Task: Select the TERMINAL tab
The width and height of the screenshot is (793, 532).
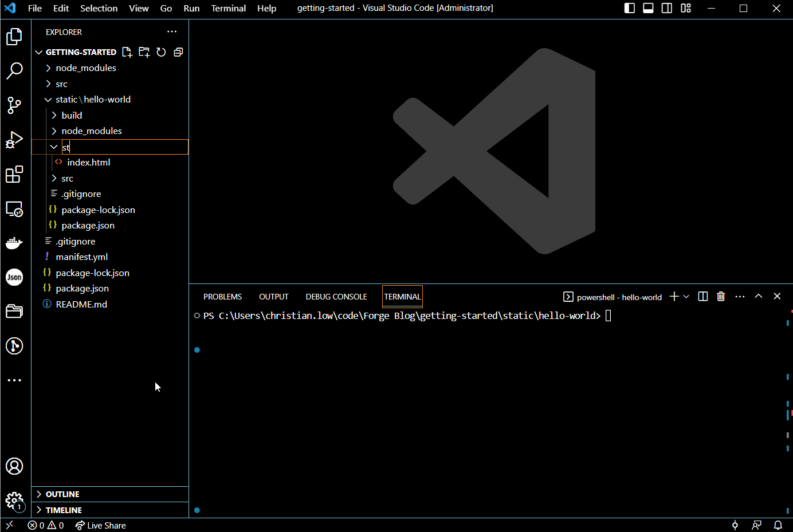Action: point(402,297)
